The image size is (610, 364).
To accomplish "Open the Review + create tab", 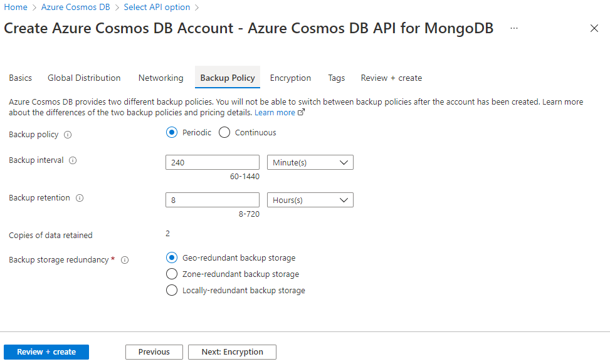I will pyautogui.click(x=391, y=78).
